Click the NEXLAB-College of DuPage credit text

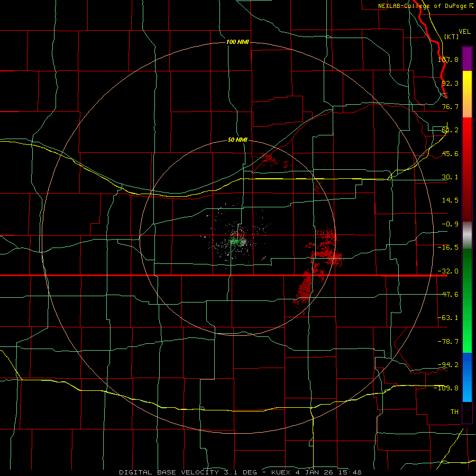pos(425,6)
